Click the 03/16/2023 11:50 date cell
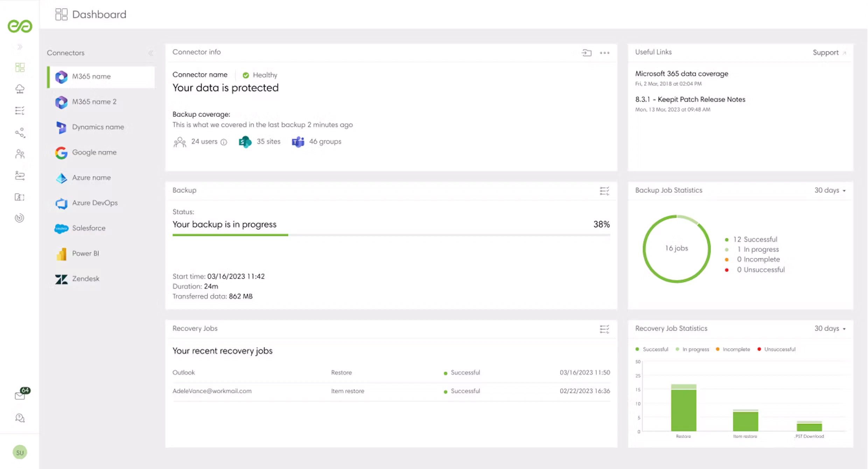This screenshot has height=469, width=868. 584,373
